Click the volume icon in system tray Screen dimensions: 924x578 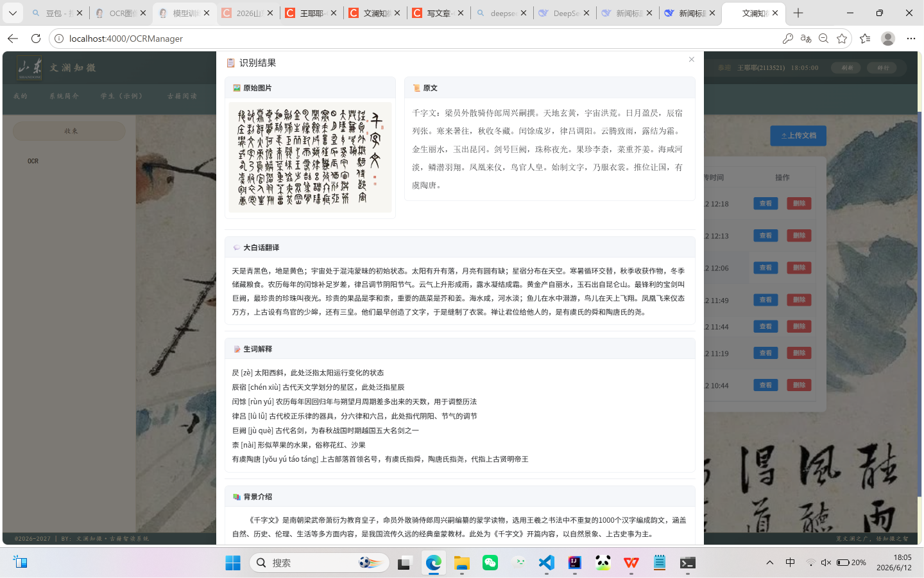click(x=826, y=563)
